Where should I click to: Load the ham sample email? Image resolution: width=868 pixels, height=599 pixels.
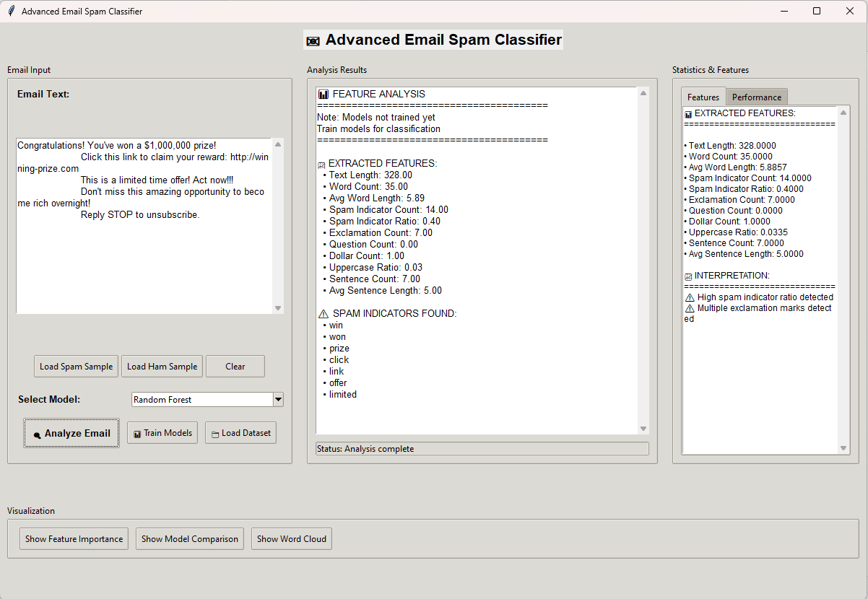(x=162, y=367)
